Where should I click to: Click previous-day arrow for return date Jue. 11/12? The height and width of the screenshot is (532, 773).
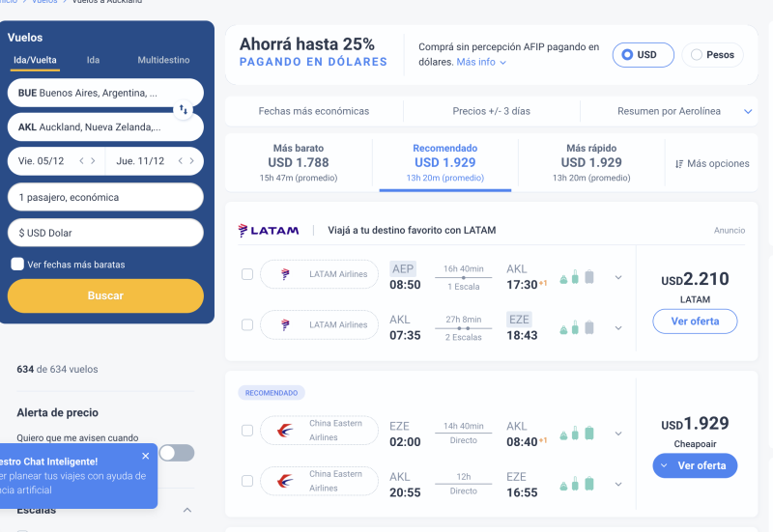pos(179,161)
